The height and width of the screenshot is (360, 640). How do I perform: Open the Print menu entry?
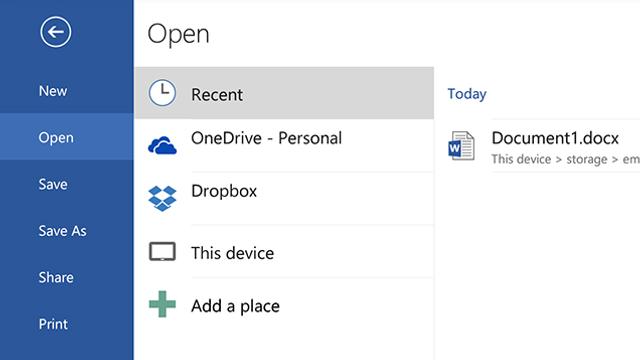coord(53,324)
